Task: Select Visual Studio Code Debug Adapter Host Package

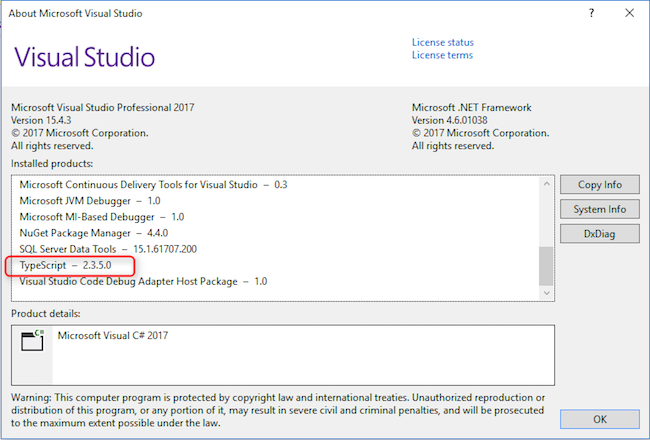Action: click(143, 282)
